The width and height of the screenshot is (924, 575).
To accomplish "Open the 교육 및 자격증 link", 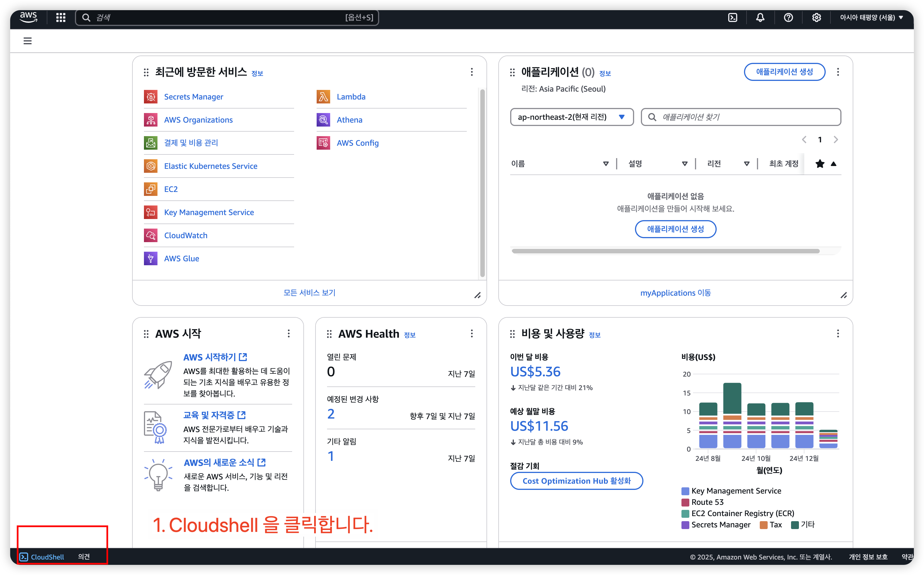I will (214, 415).
